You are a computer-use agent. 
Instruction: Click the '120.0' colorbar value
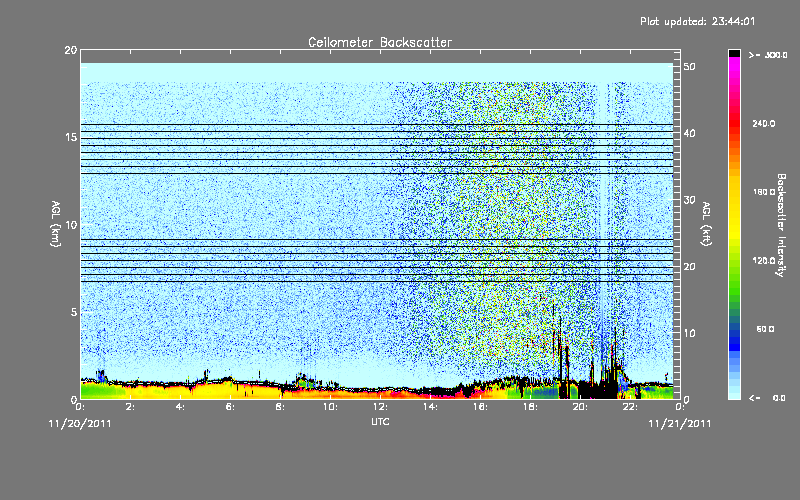tap(764, 261)
